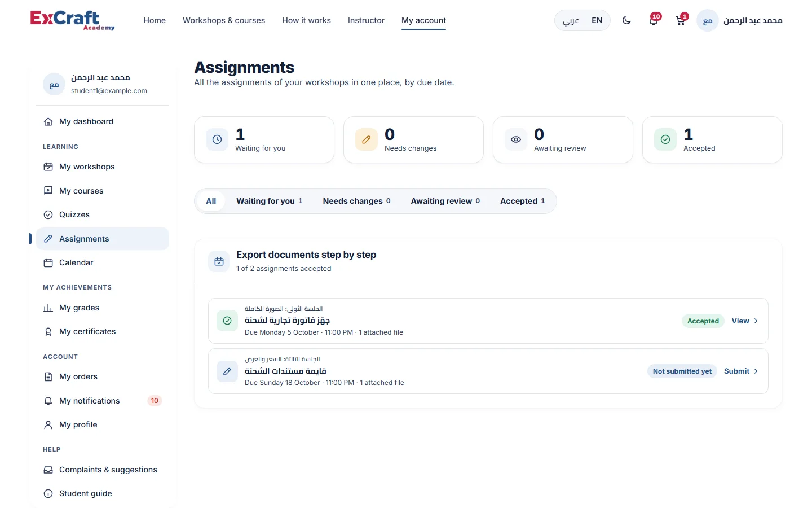Click the My courses sidebar icon

[x=48, y=191]
